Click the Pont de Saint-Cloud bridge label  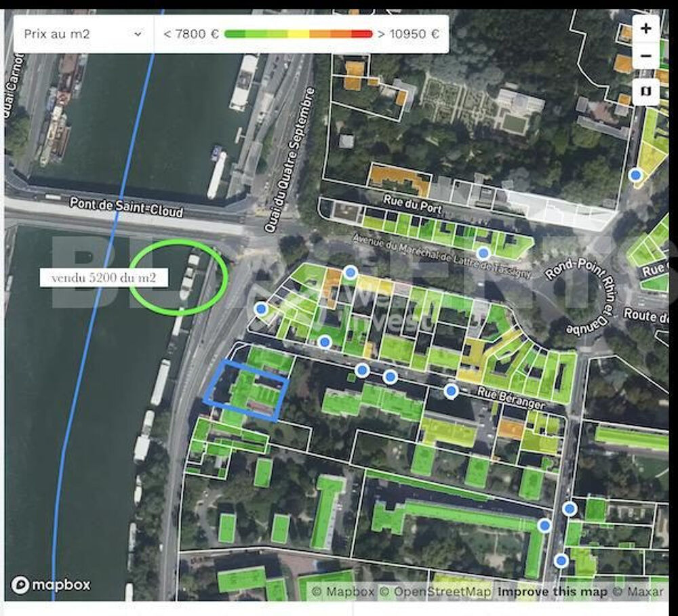point(127,207)
